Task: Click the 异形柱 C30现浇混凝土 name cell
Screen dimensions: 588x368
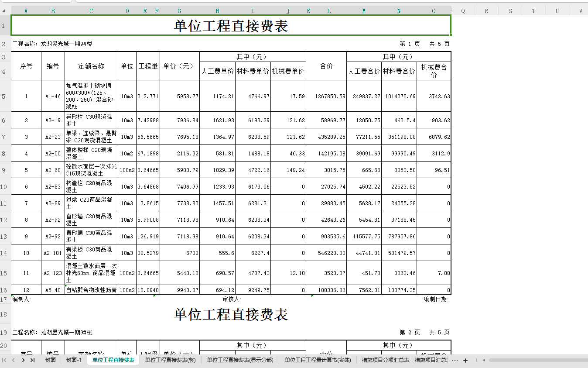Action: (x=91, y=120)
